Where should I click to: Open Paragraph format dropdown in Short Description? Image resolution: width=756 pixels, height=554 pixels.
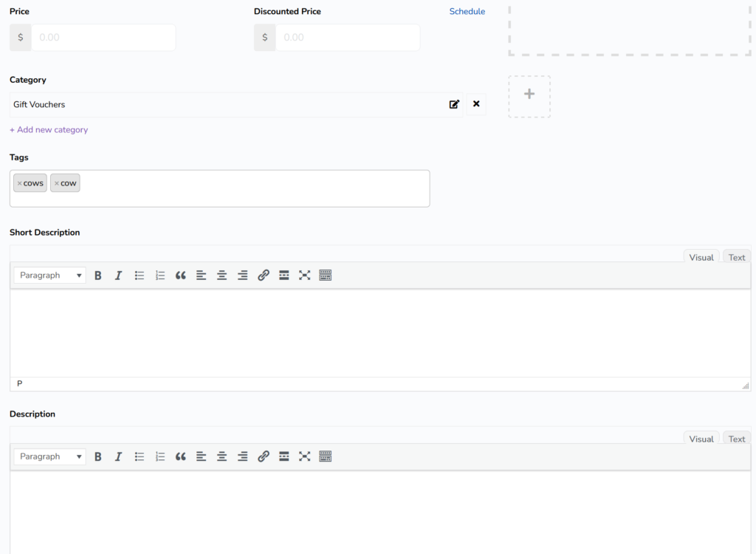[x=50, y=276]
